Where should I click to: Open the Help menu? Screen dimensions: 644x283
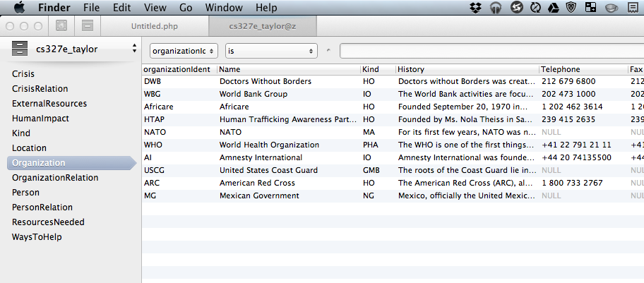click(x=266, y=7)
